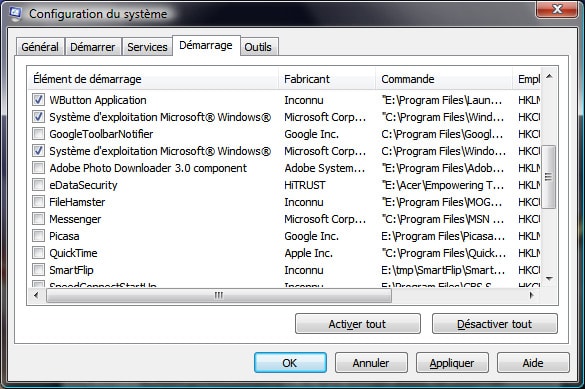Select the Démarrage tab
Image resolution: width=585 pixels, height=389 pixels.
pyautogui.click(x=206, y=46)
